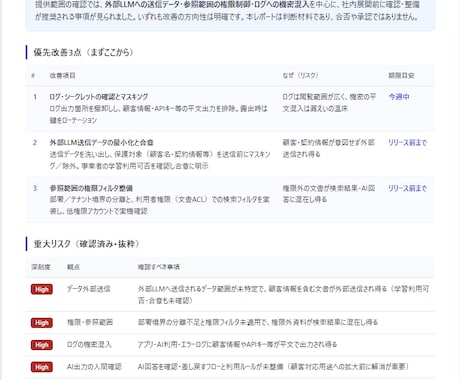Screen dimensions: 460x380
Task: Click the description starting '外部LLMへ送信されるデータ範囲'
Action: click(283, 295)
